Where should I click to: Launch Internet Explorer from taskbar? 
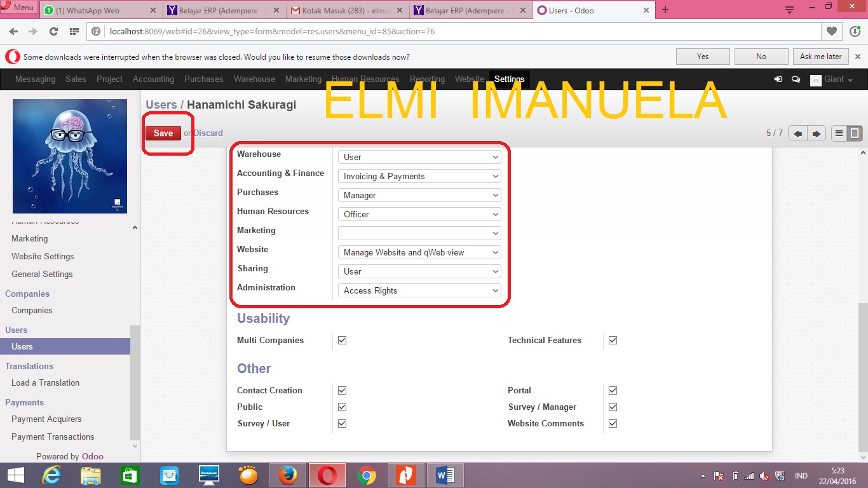[x=51, y=475]
